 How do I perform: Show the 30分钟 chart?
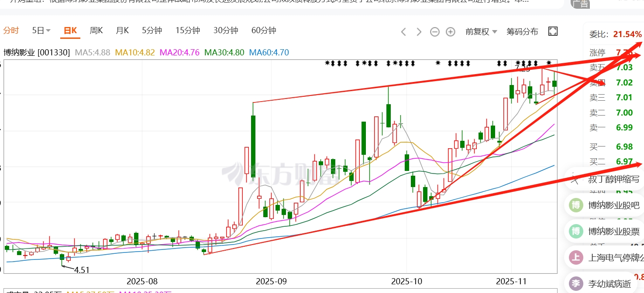click(x=226, y=31)
